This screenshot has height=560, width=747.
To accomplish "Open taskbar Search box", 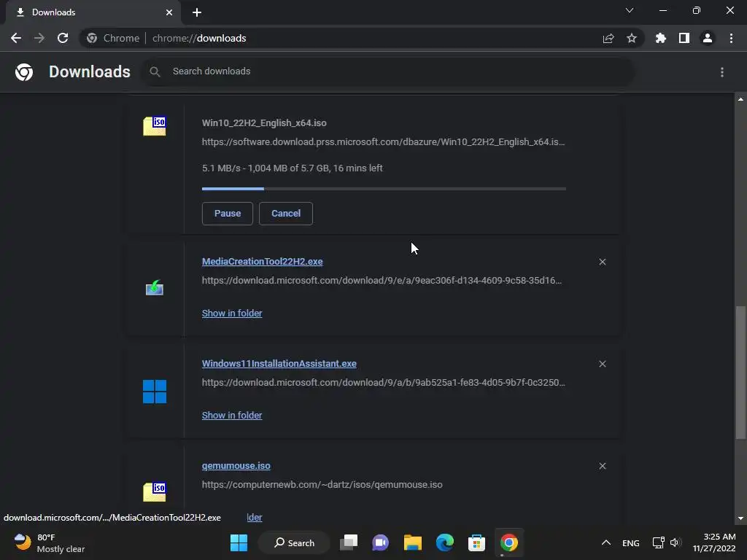I will (294, 542).
